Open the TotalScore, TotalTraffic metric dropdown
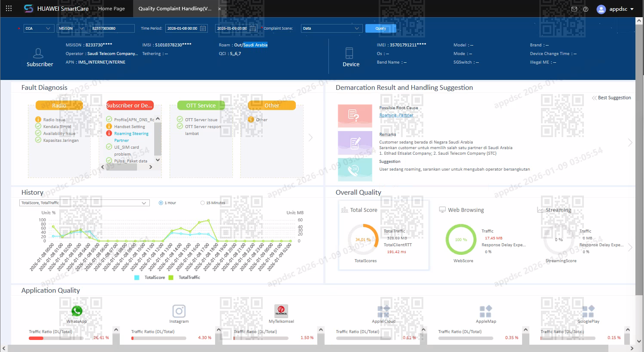Screen dimensions: 644x352 (85, 203)
